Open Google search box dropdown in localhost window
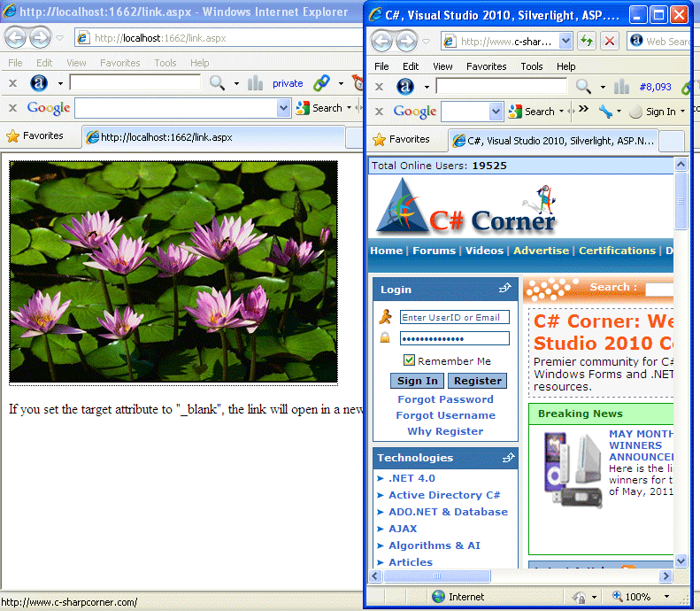The height and width of the screenshot is (611, 700). (x=283, y=108)
